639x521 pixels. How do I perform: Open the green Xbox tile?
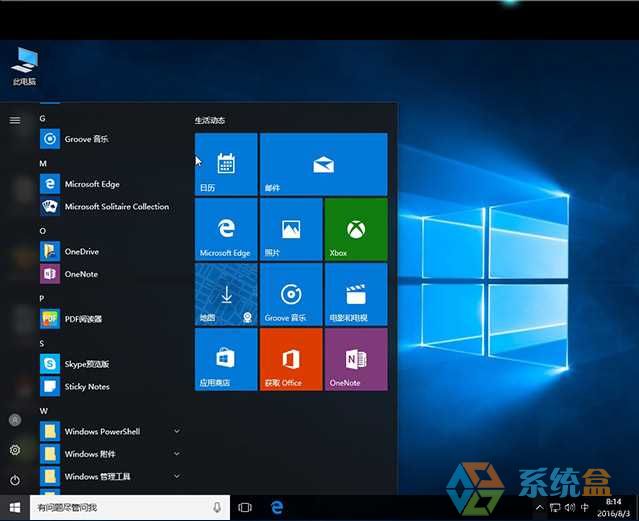[355, 228]
